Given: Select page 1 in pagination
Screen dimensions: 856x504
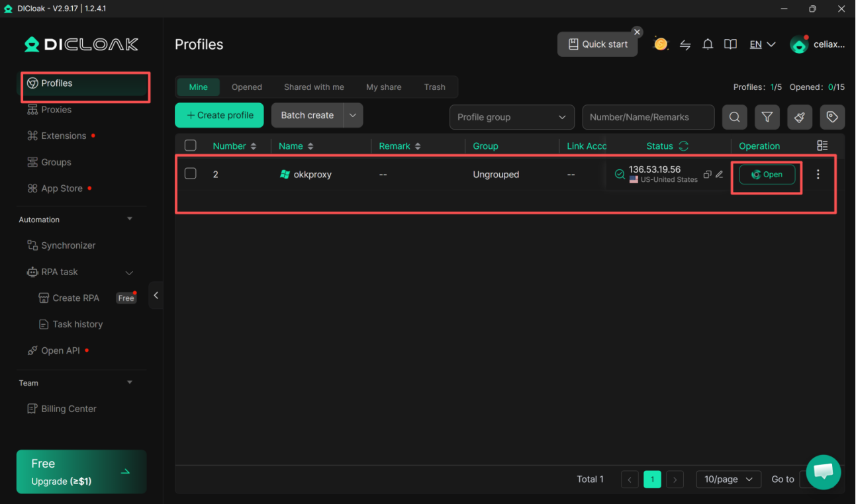Looking at the screenshot, I should [652, 480].
